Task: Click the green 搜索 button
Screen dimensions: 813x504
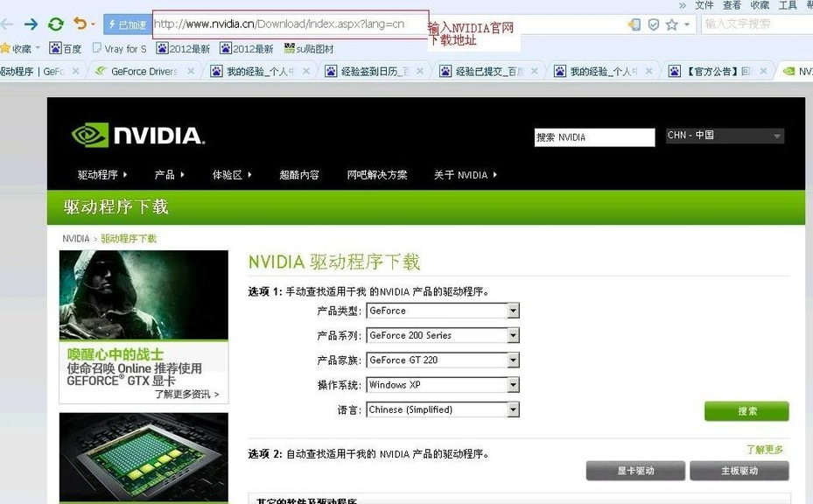Action: (746, 410)
